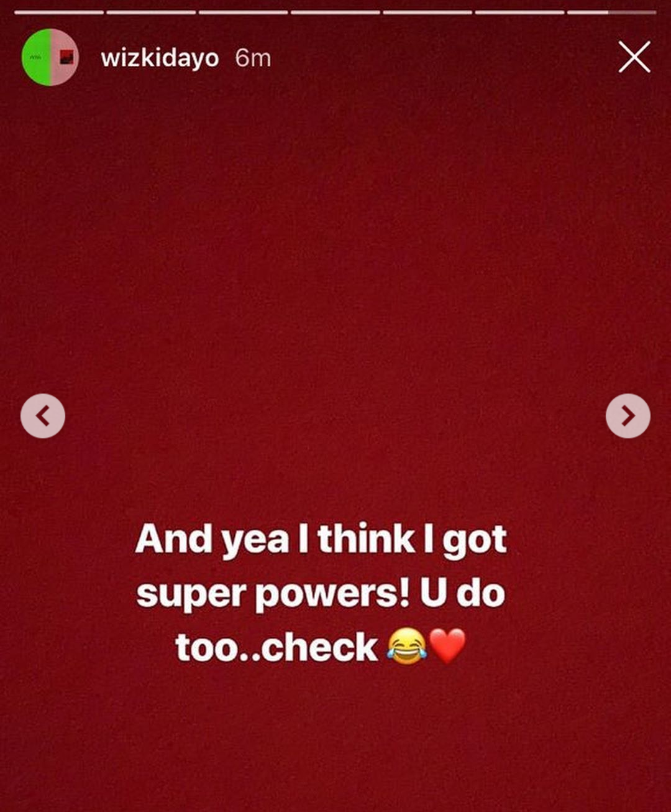Jump to second story progress segment
This screenshot has width=671, height=812.
(x=151, y=12)
